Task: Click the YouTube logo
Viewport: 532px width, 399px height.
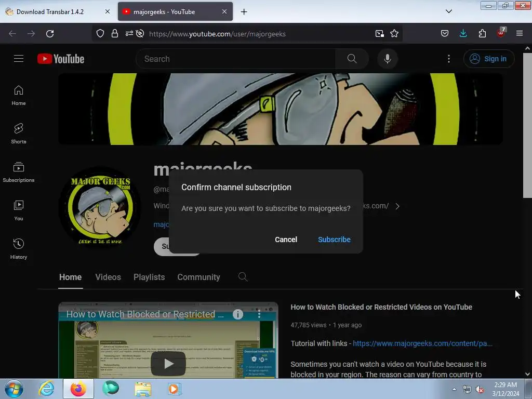Action: point(61,59)
